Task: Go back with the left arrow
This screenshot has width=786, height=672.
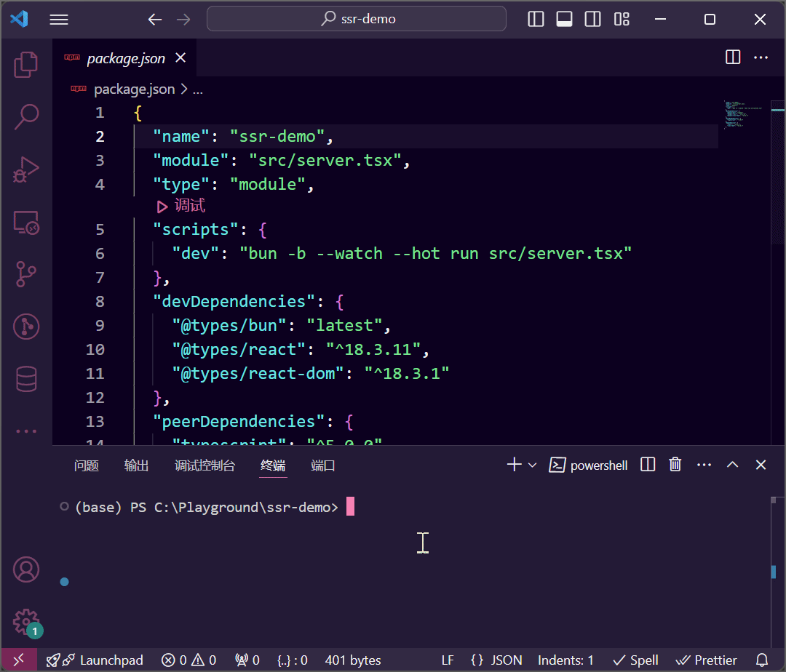Action: coord(155,20)
